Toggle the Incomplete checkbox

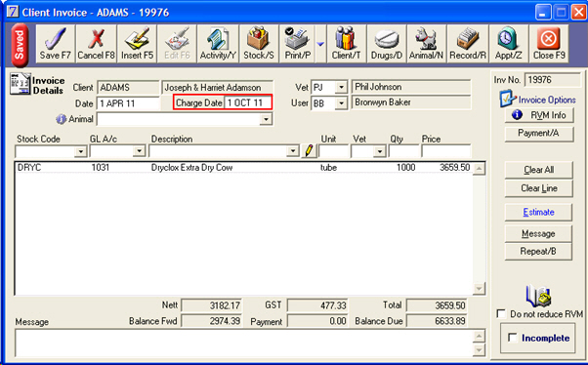[512, 338]
